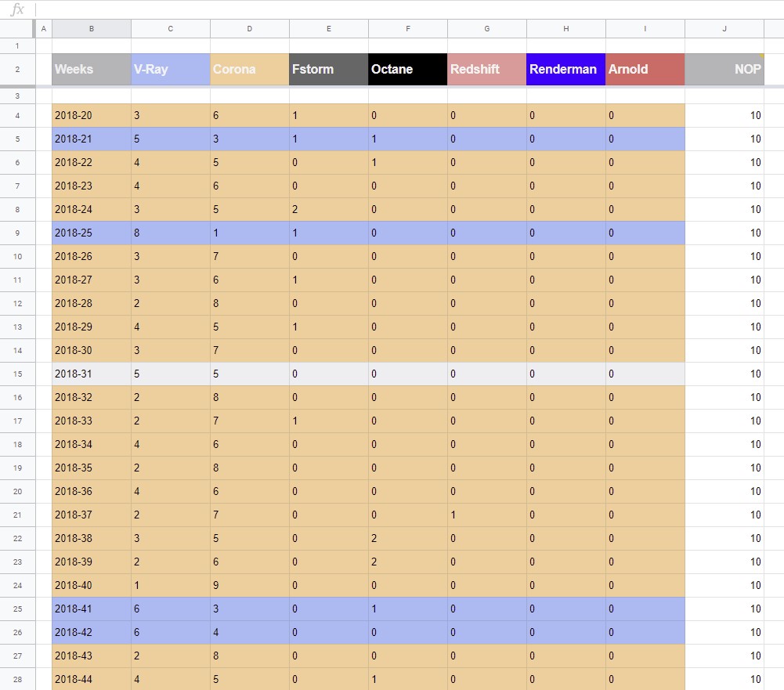Click the Weeks header cell
This screenshot has height=690, width=784.
tap(92, 70)
